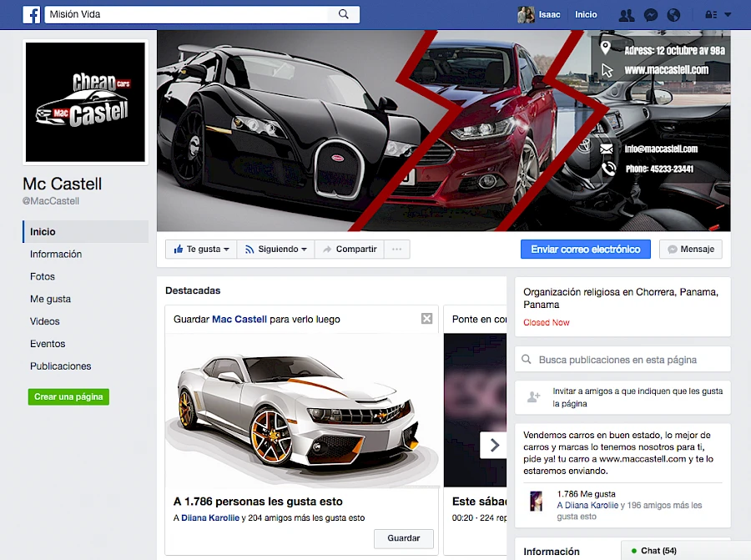This screenshot has width=751, height=560.
Task: Click the Información heading in the right column
Action: point(552,552)
